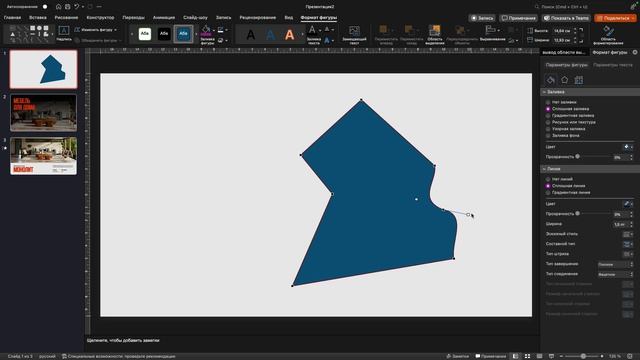Select the black WordArt letter A style
Image resolution: width=640 pixels, height=360 pixels.
(x=251, y=35)
